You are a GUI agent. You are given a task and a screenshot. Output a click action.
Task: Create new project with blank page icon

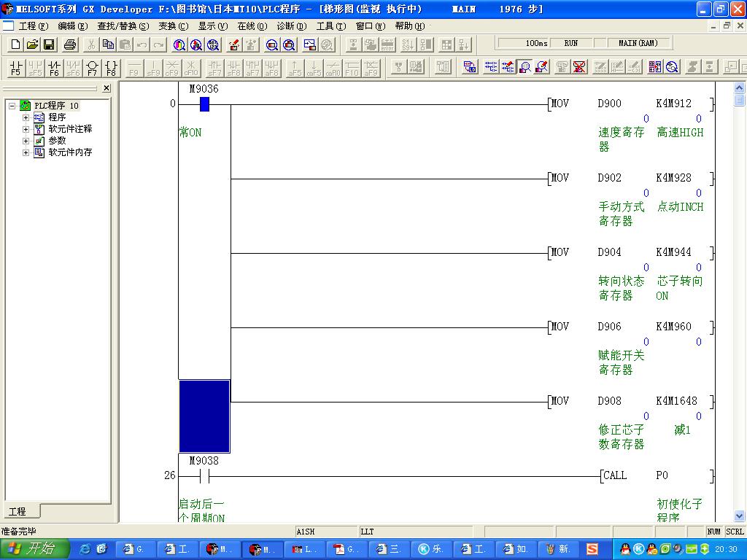(x=16, y=44)
